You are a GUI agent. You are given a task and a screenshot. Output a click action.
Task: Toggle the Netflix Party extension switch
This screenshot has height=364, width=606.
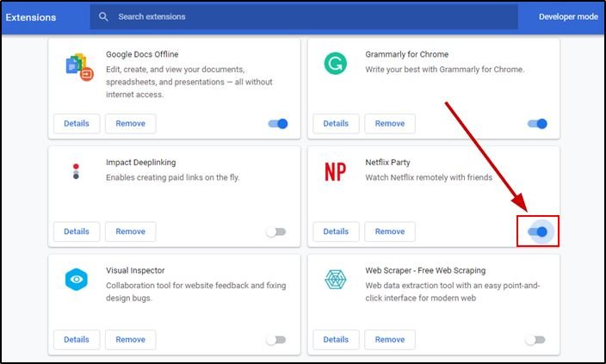pos(538,231)
